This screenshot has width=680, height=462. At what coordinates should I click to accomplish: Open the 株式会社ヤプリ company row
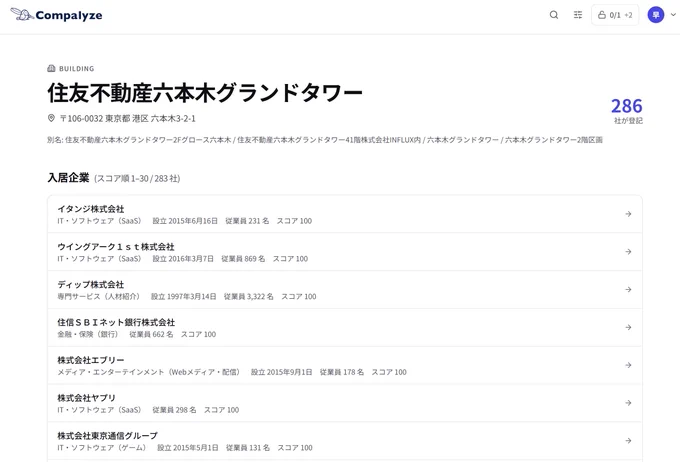(x=345, y=403)
